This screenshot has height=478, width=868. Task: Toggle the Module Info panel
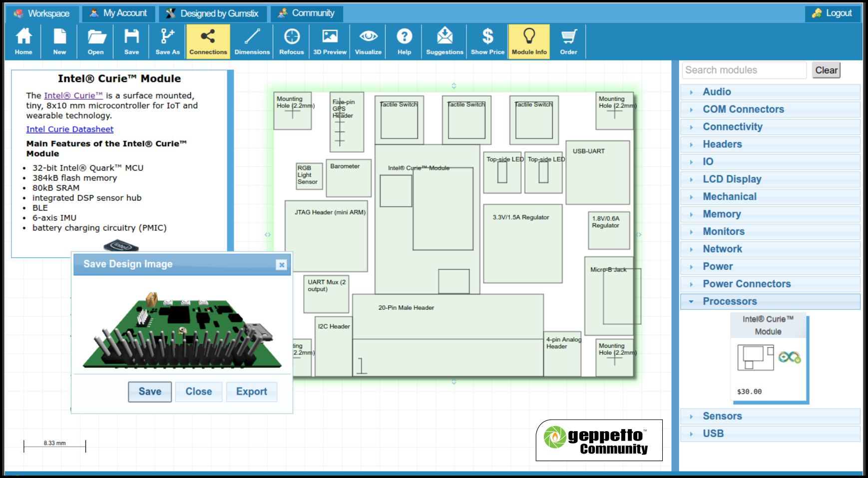(529, 42)
